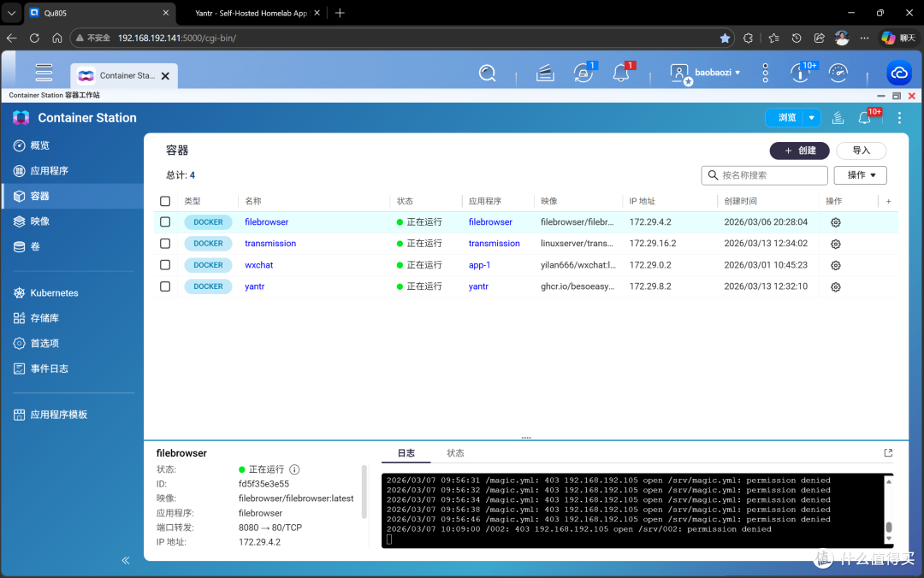Click the browser refresh button
This screenshot has width=924, height=578.
34,38
